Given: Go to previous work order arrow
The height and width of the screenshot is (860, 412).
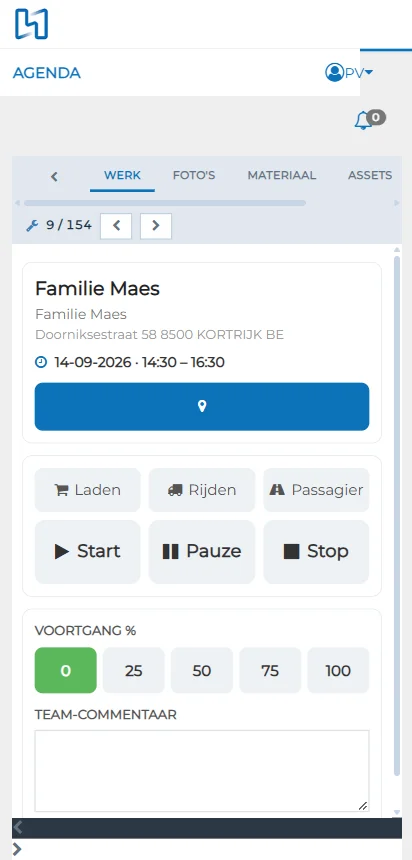Looking at the screenshot, I should tap(116, 225).
